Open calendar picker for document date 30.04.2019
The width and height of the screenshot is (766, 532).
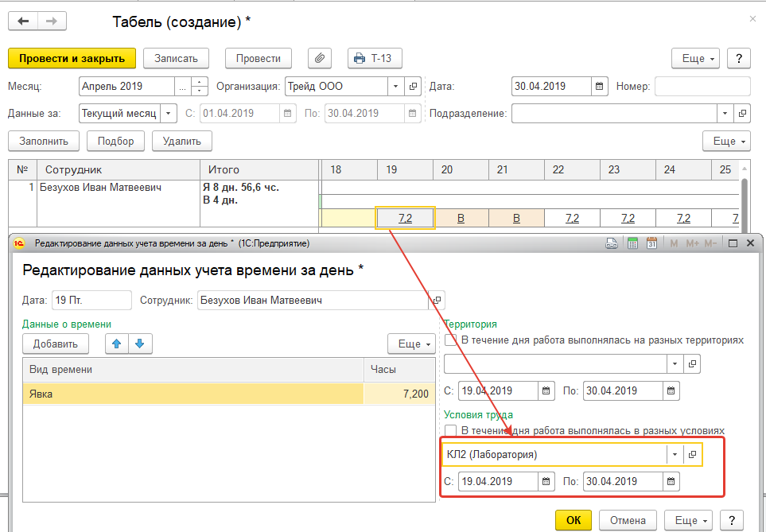(x=601, y=87)
